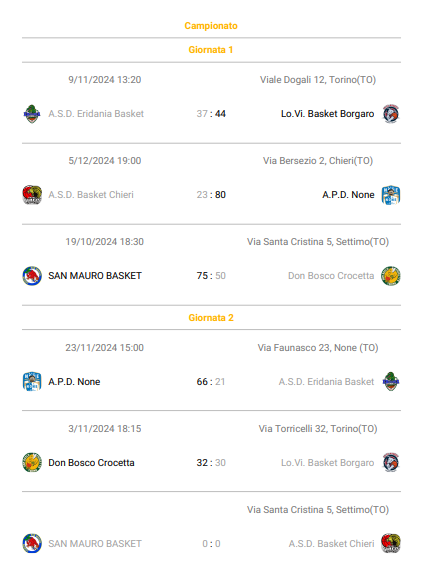Click Basket Chieri logo in the 0:0 match

point(391,544)
